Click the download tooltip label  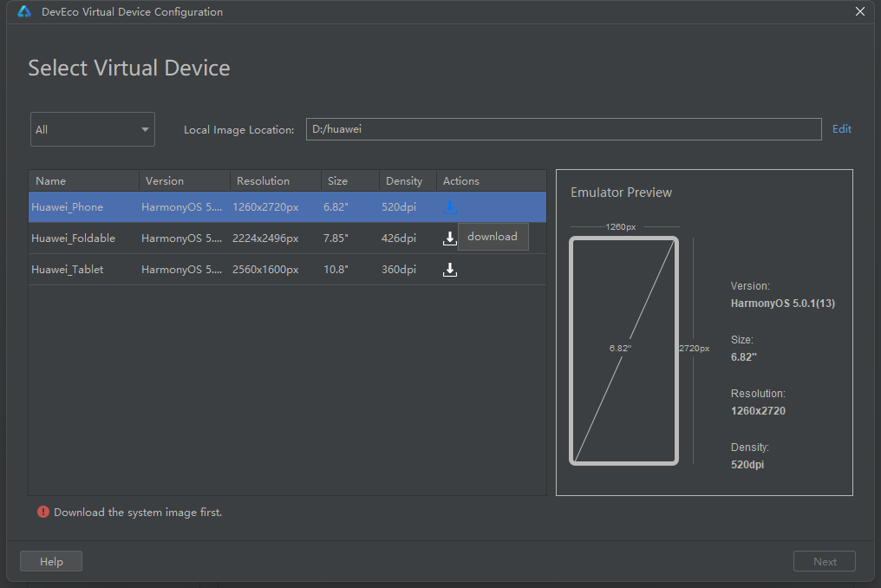[x=493, y=237]
